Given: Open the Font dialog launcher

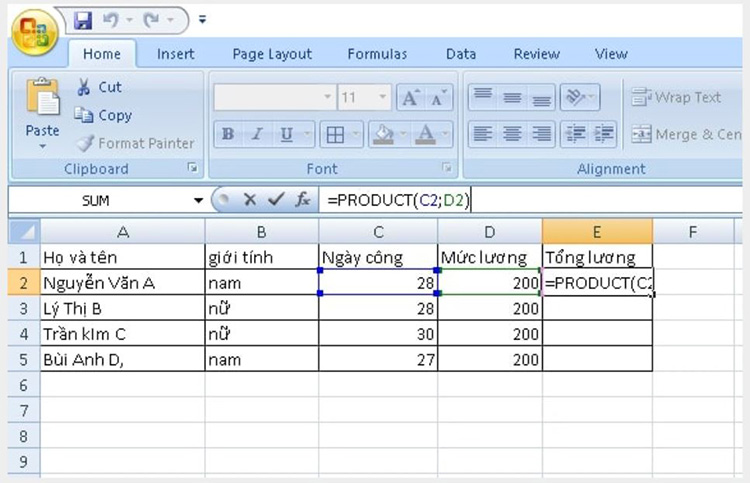Looking at the screenshot, I should point(447,167).
